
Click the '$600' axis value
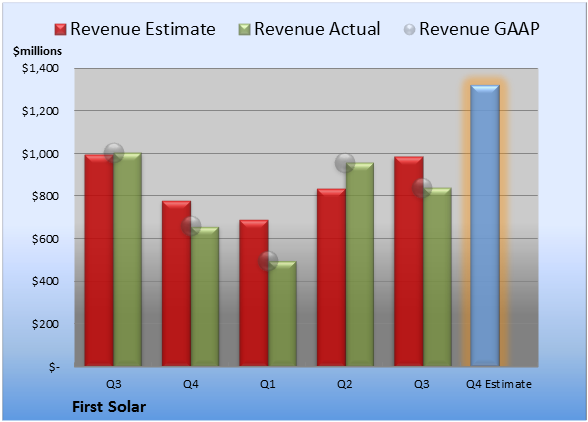45,239
